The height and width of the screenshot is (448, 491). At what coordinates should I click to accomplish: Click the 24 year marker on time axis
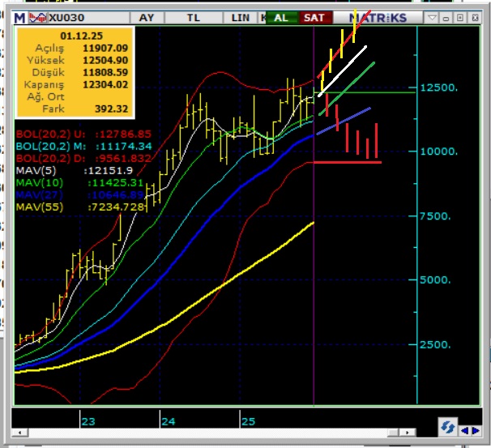(x=169, y=421)
